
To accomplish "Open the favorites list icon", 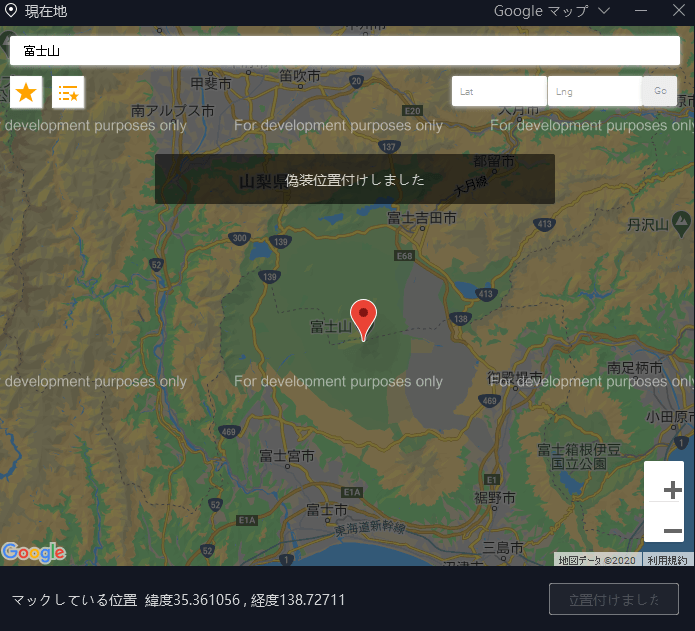I will [x=68, y=92].
